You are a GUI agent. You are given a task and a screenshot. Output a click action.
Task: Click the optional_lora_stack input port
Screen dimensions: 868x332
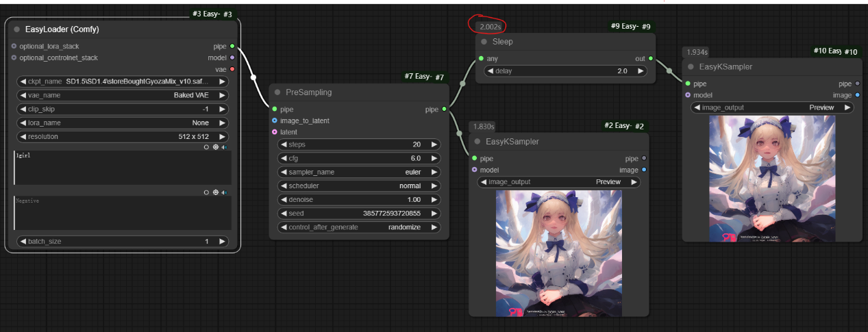[x=14, y=46]
